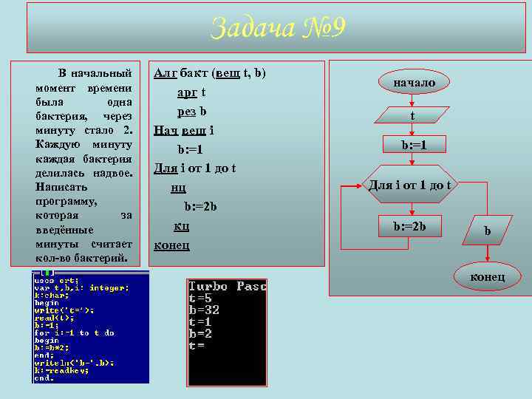This screenshot has width=532, height=399.
Task: Click the input parallelogram labeled "t"
Action: tap(412, 115)
